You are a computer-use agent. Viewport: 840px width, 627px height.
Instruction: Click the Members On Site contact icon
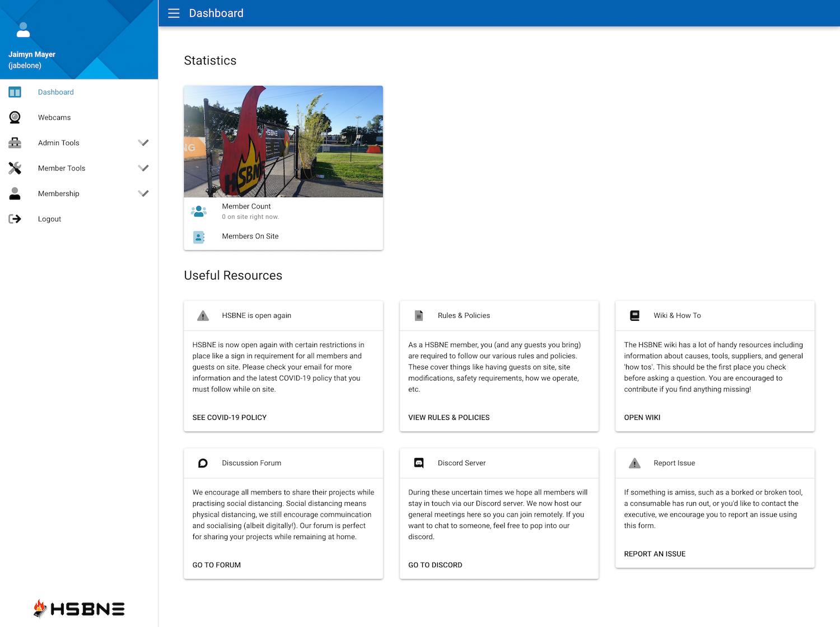[x=199, y=237]
